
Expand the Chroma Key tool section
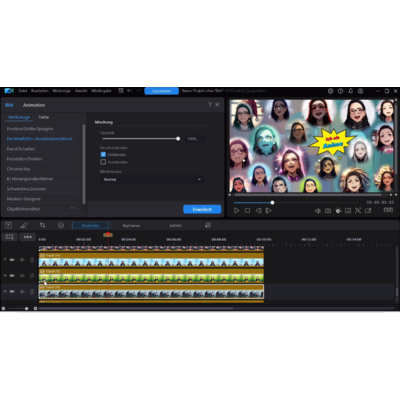click(19, 169)
